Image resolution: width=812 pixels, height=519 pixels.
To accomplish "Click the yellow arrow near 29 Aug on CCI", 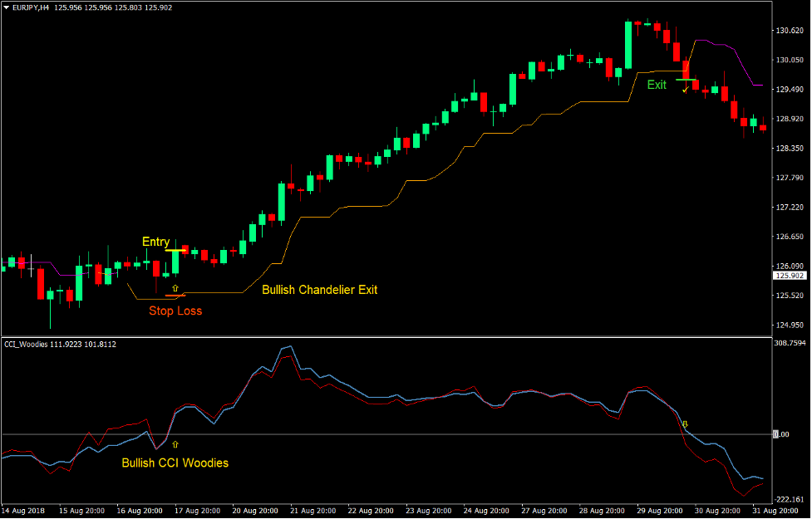I will (684, 424).
